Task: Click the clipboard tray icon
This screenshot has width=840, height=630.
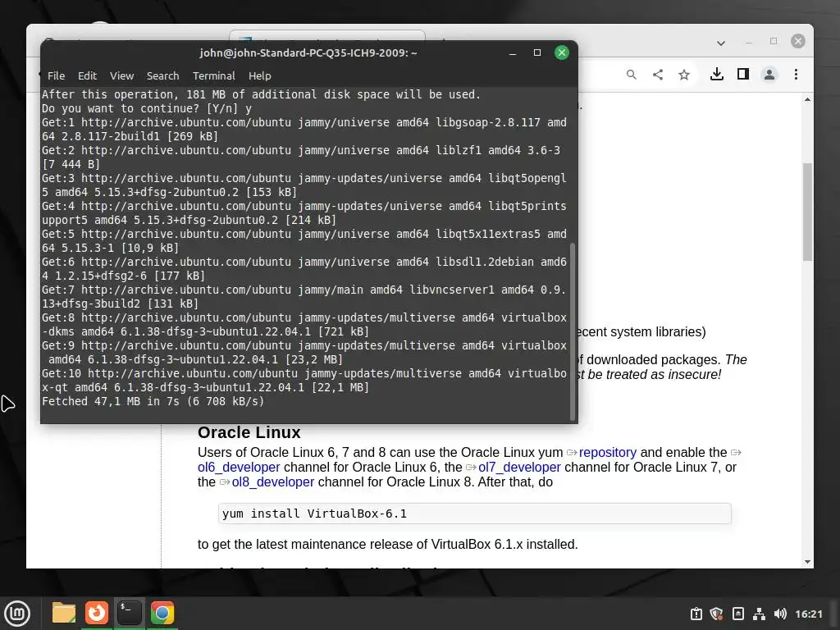Action: coord(696,614)
